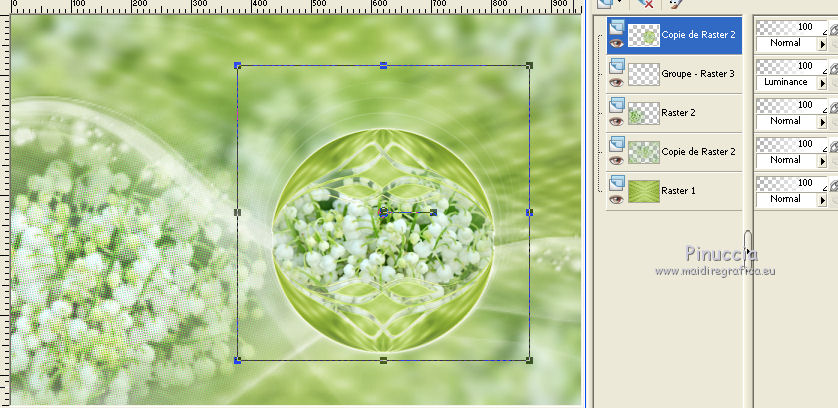Click the pivot point circle at selection center
Viewport: 838px width, 408px height.
point(383,212)
